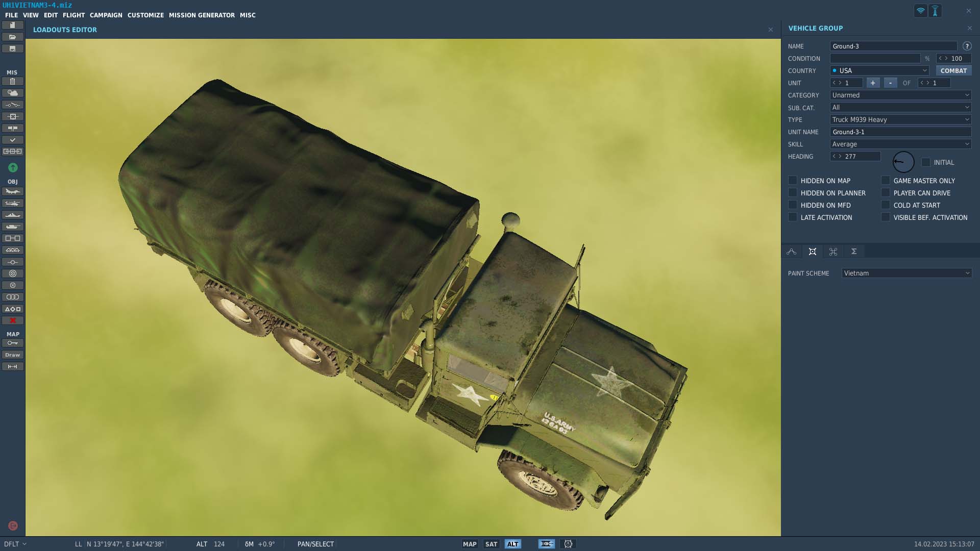Click the heading dial indicator
The image size is (980, 551).
[x=903, y=162]
